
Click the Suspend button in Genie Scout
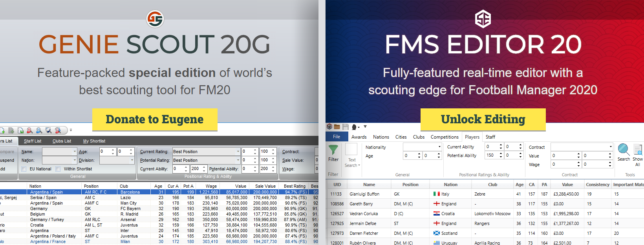(x=7, y=160)
